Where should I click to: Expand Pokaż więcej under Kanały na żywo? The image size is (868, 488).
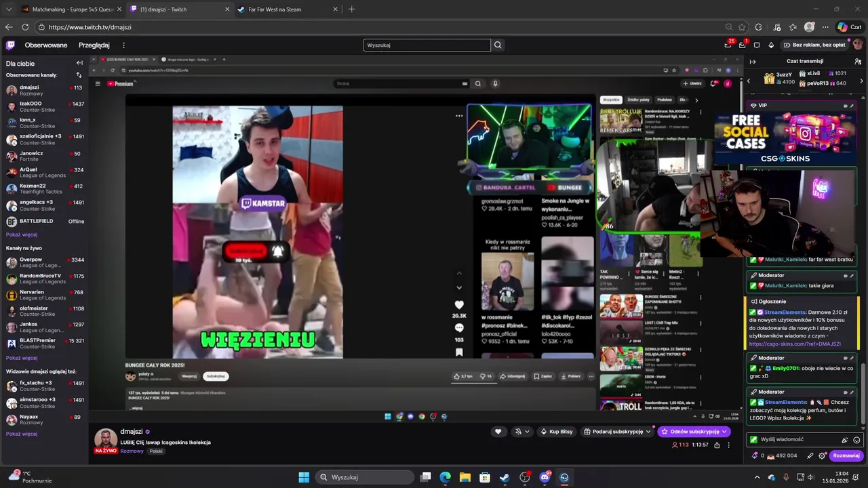point(22,358)
